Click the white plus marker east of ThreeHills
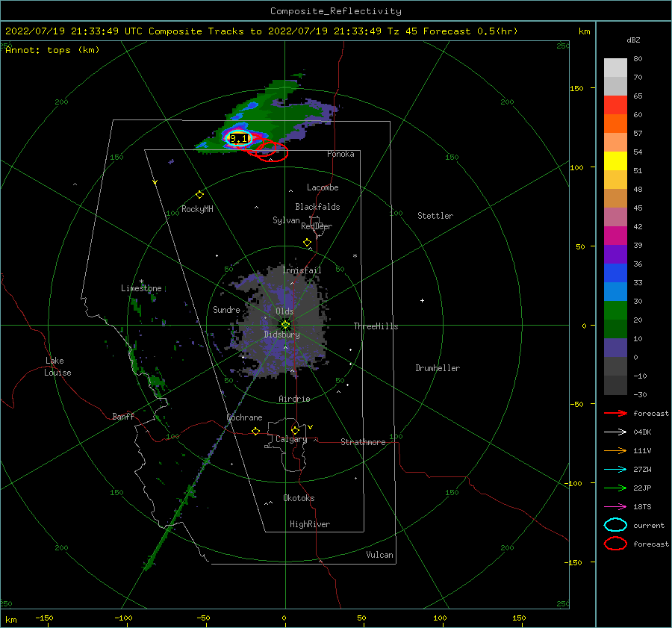The image size is (672, 628). point(422,300)
